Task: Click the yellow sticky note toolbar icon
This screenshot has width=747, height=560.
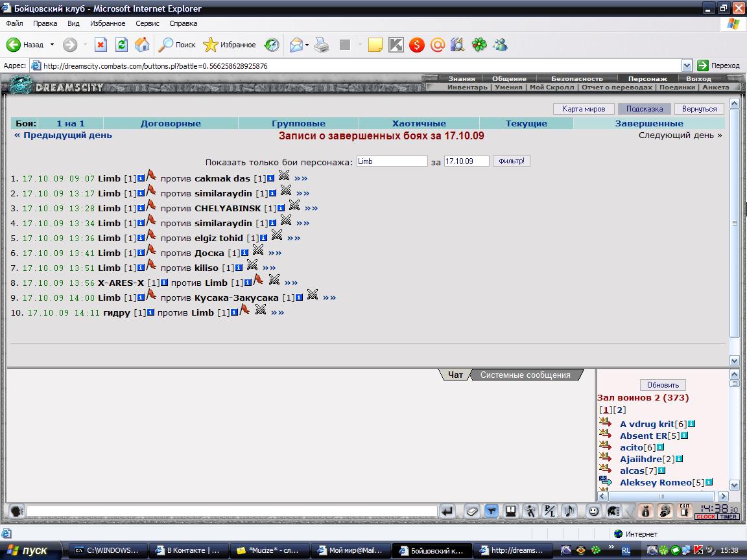Action: click(375, 45)
